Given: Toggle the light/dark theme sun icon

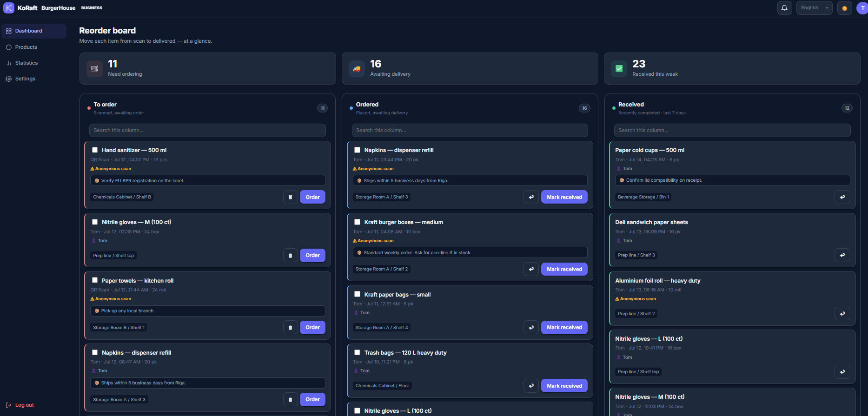Looking at the screenshot, I should (x=844, y=8).
